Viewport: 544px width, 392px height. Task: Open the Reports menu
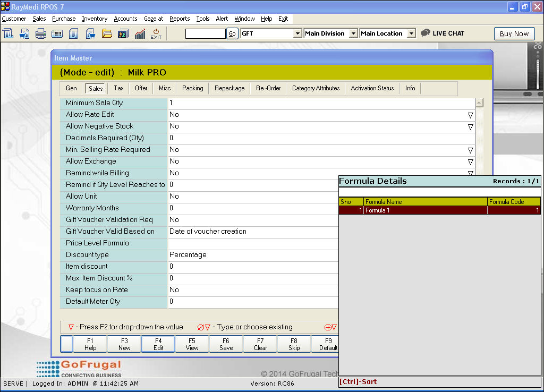[x=180, y=19]
